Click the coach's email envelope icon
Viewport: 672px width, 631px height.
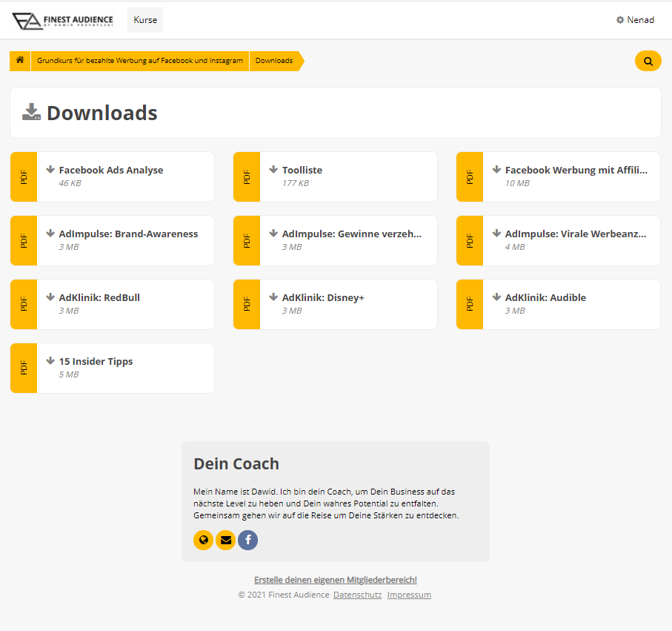pos(226,540)
